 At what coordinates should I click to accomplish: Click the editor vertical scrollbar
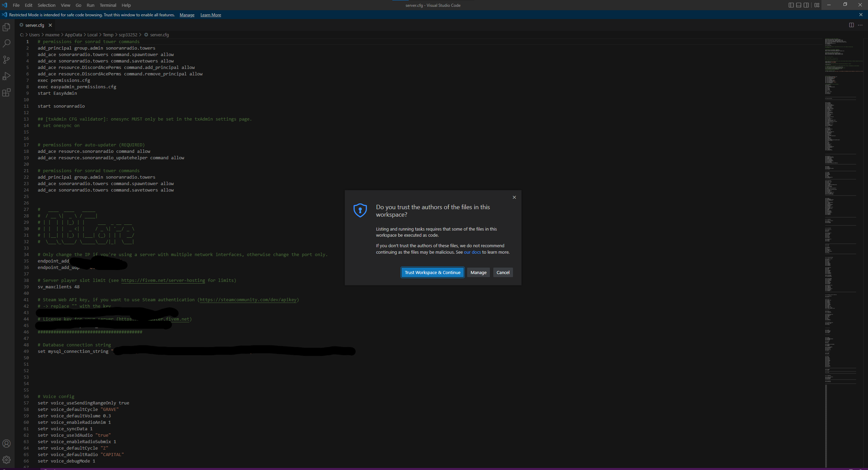pos(866,253)
